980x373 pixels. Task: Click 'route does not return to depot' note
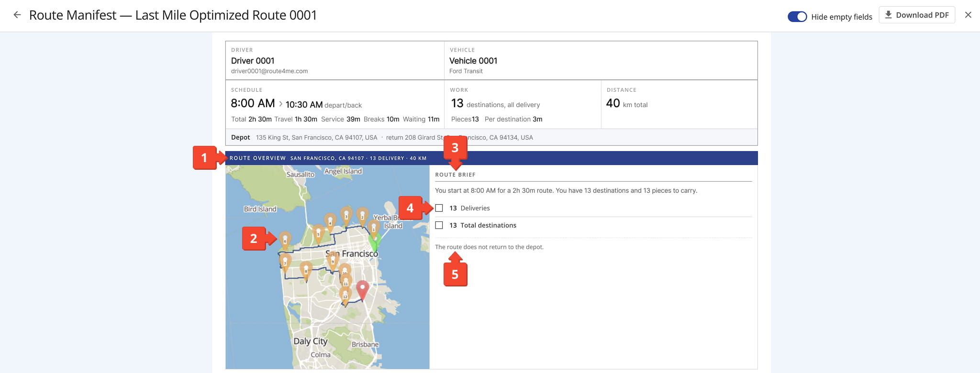[489, 247]
